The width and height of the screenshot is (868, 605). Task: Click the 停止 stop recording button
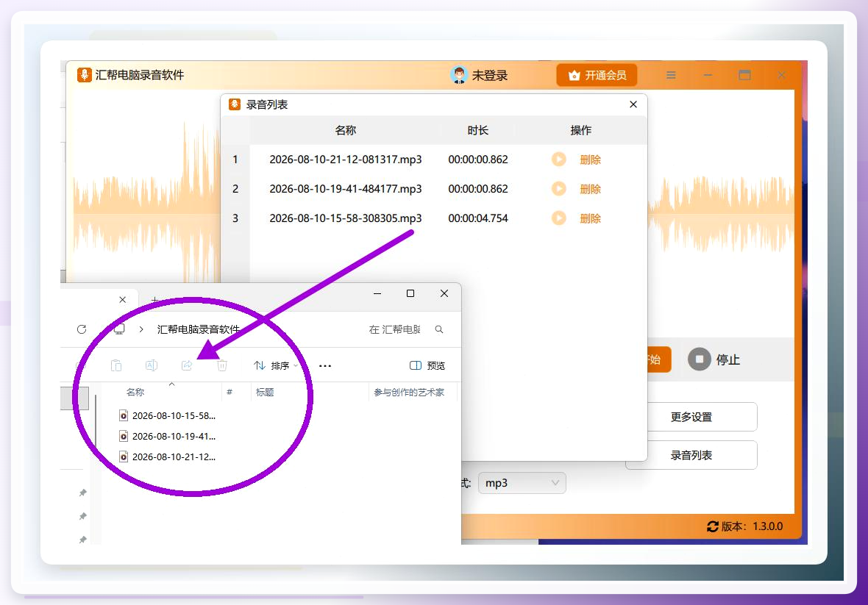click(x=714, y=359)
